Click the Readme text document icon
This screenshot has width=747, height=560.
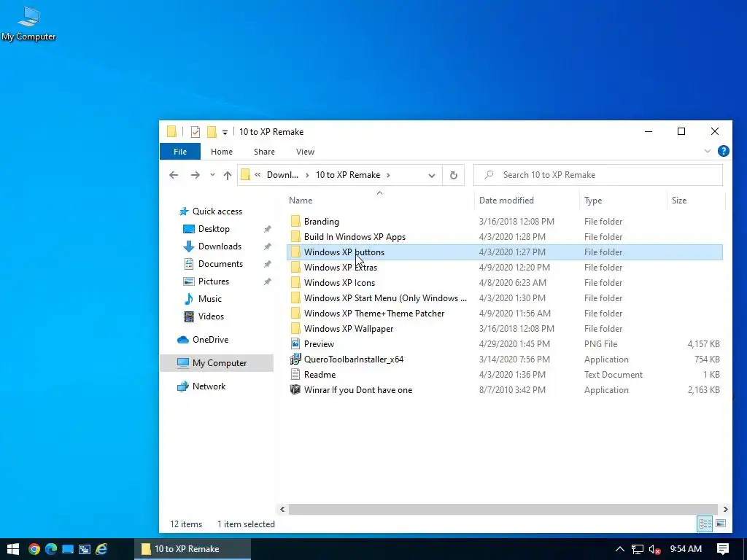pyautogui.click(x=295, y=374)
